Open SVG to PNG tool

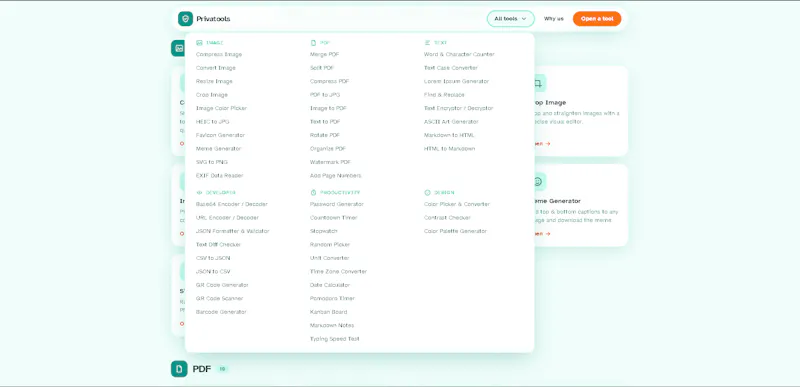212,162
